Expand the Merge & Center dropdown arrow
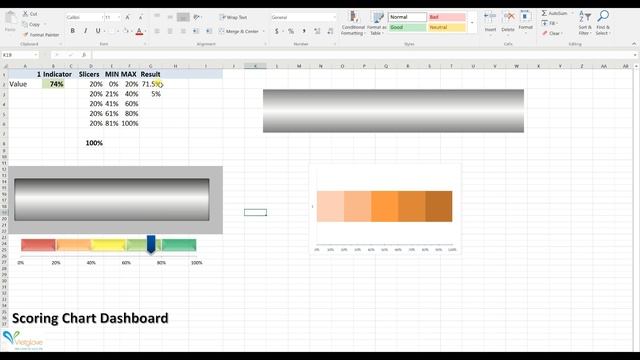This screenshot has height=360, width=640. [264, 31]
